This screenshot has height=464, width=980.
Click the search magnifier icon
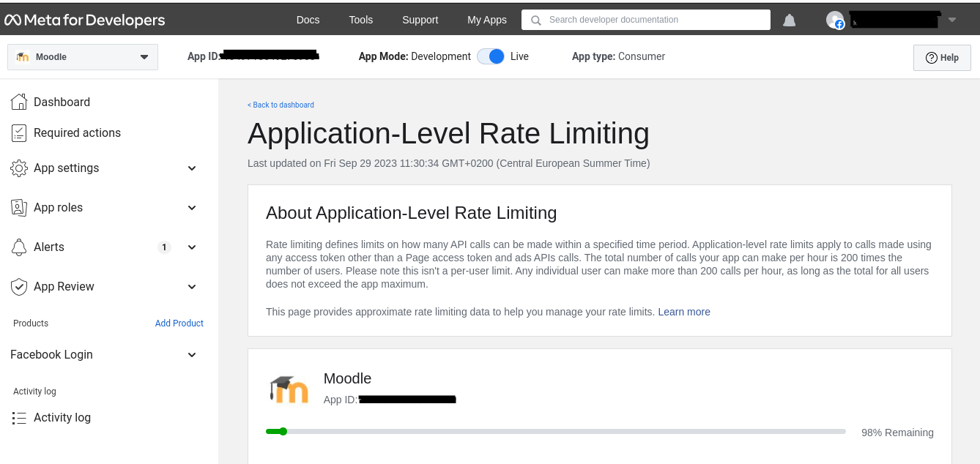536,20
